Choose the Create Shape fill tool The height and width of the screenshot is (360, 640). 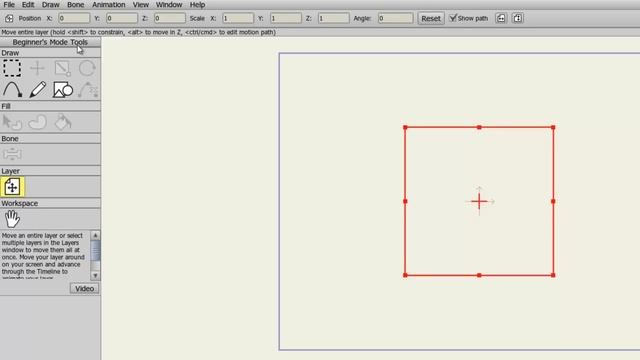pyautogui.click(x=38, y=122)
